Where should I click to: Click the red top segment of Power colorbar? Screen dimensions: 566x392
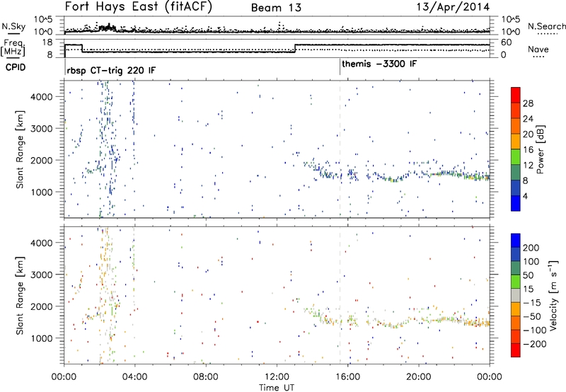click(516, 95)
